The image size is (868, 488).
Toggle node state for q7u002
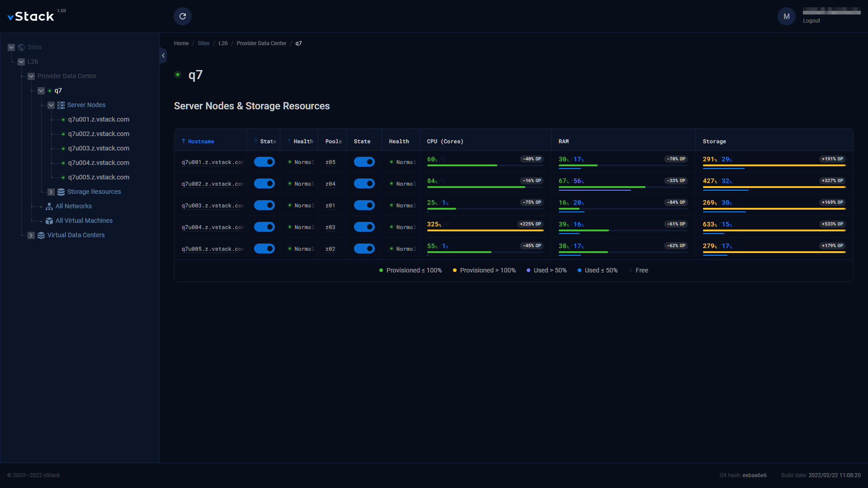(x=264, y=183)
